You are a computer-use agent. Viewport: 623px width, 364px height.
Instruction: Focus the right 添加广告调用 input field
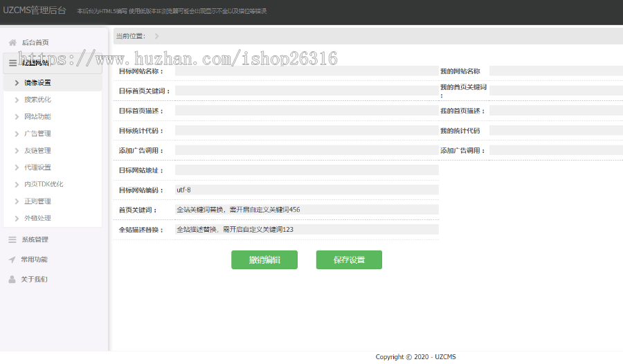click(557, 150)
